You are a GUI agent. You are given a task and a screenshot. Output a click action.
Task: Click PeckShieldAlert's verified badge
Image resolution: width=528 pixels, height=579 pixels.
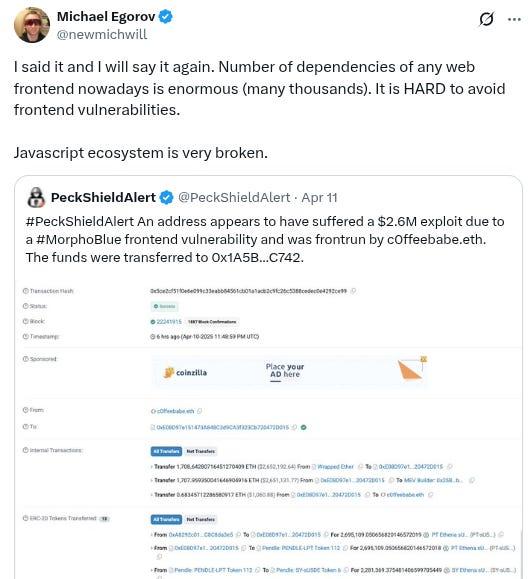point(167,198)
